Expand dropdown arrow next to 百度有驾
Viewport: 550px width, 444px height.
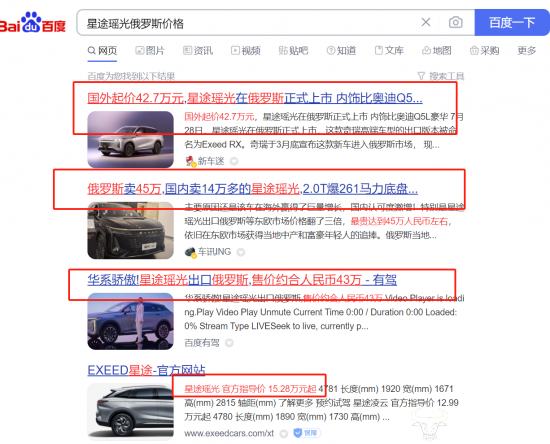pos(229,343)
